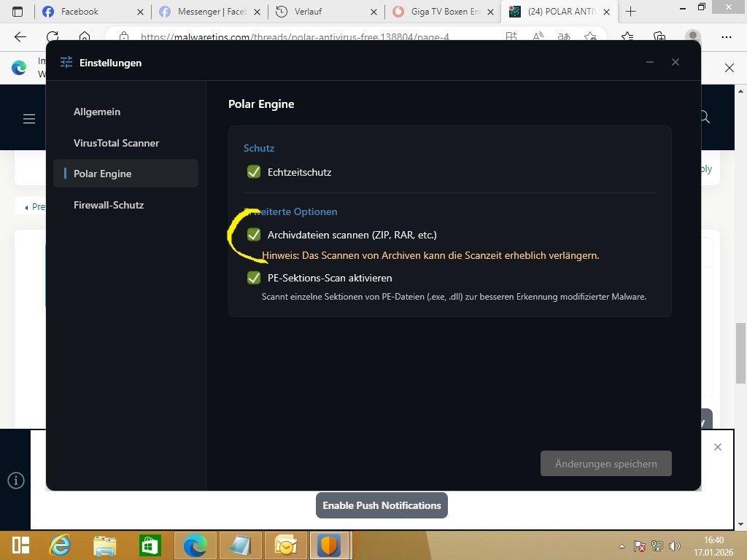Open the Allgemein settings section
Viewport: 747px width, 560px height.
click(97, 112)
